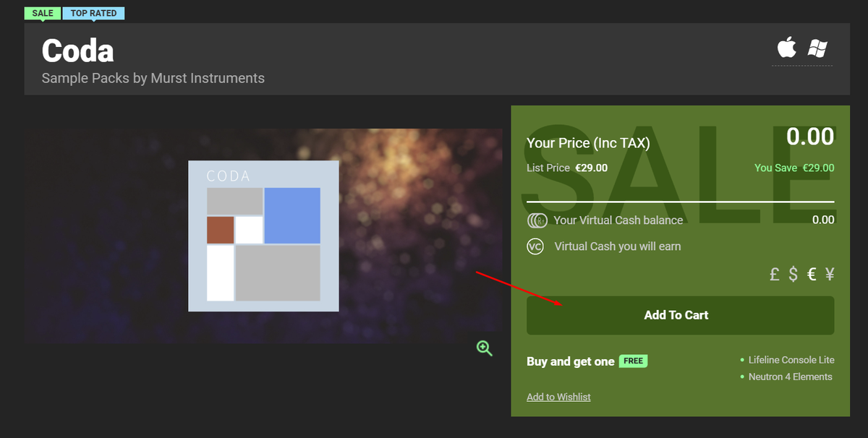The height and width of the screenshot is (438, 868).
Task: Click the SALE badge
Action: pos(43,13)
